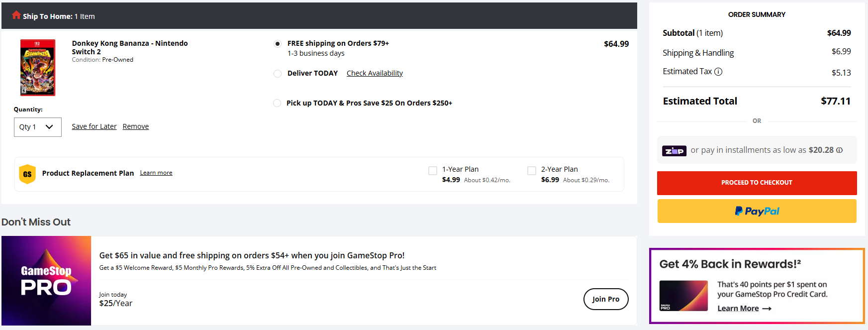This screenshot has height=330, width=868.
Task: Click Get 4% Back in Rewards heading
Action: click(x=730, y=264)
